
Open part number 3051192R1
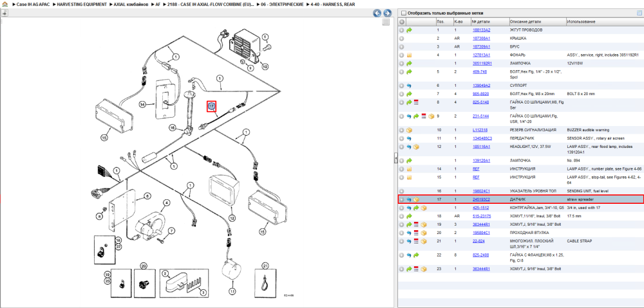coord(482,64)
